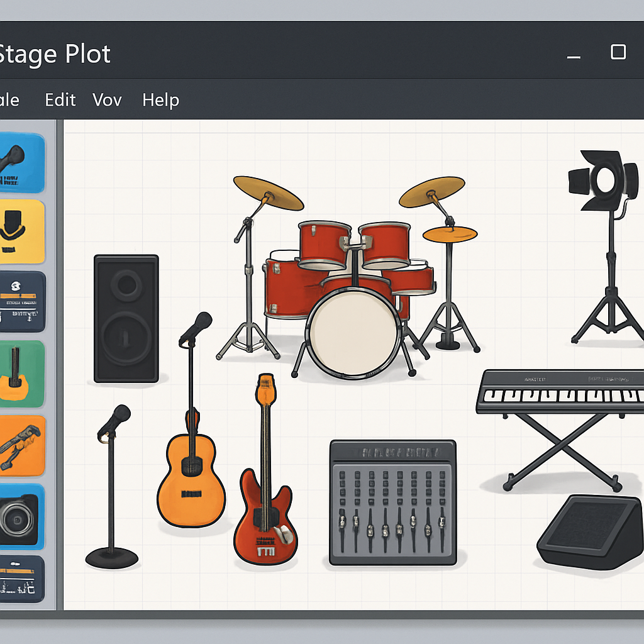Open the leftmost File menu
This screenshot has width=644, height=644.
click(9, 100)
